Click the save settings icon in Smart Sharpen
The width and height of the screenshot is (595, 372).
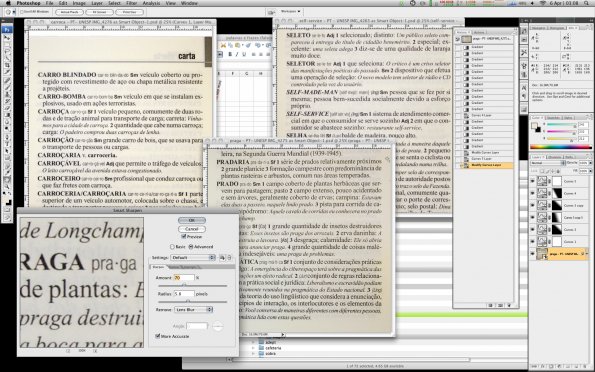click(x=222, y=258)
